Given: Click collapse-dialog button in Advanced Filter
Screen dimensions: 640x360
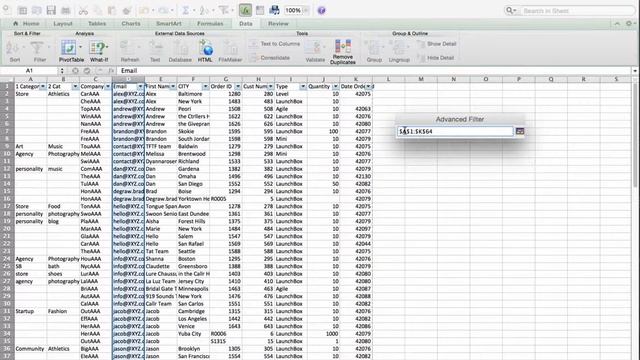Looking at the screenshot, I should [520, 131].
